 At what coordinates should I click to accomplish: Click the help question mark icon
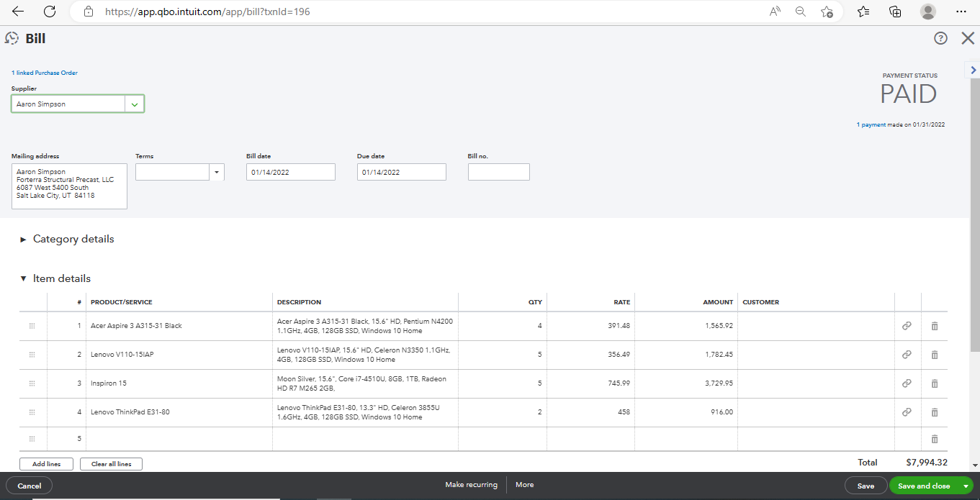(940, 39)
